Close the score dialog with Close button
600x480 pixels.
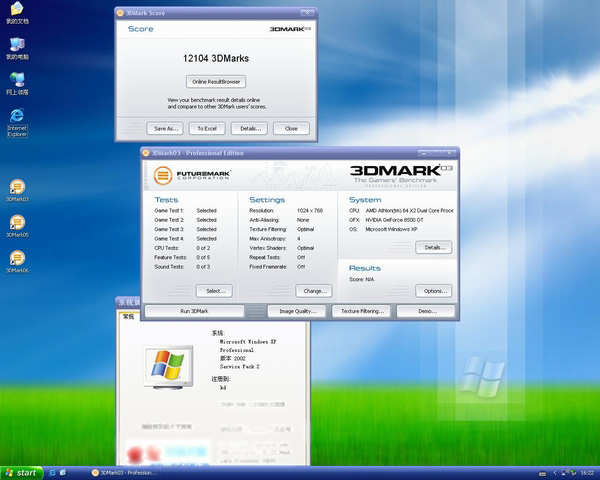[291, 128]
